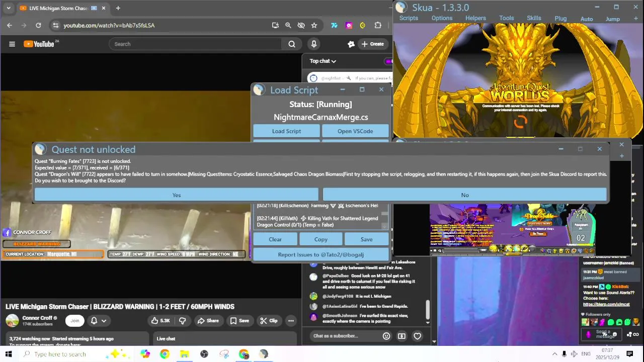This screenshot has height=362, width=644.
Task: Open the Chrome extensions puzzle icon
Action: pos(378,25)
